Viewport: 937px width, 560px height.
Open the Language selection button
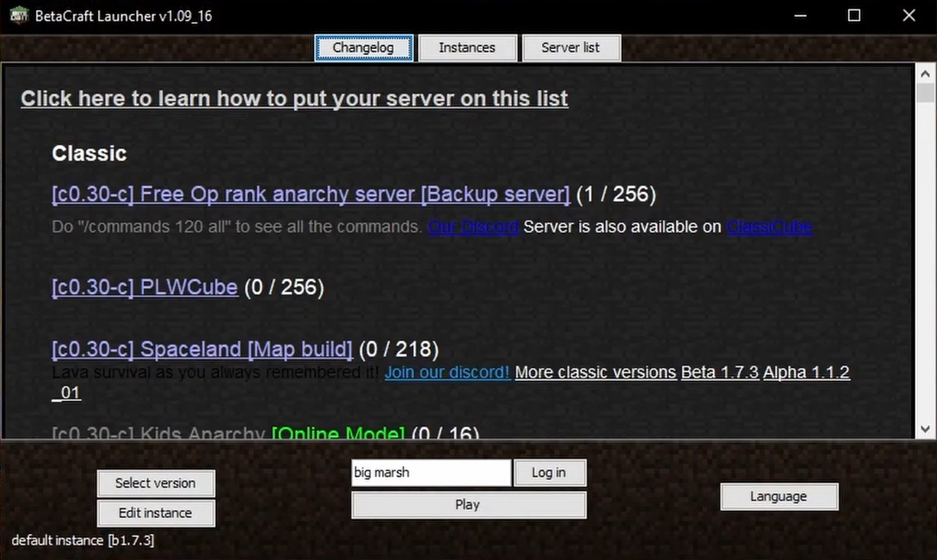click(779, 497)
